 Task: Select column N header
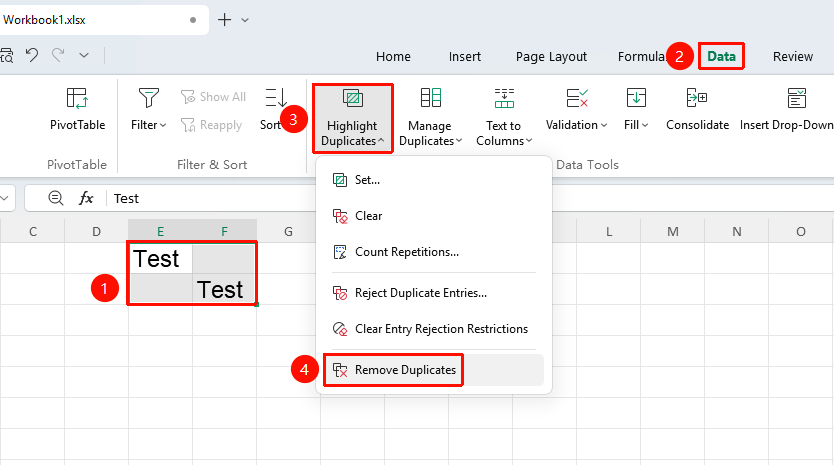click(x=737, y=231)
